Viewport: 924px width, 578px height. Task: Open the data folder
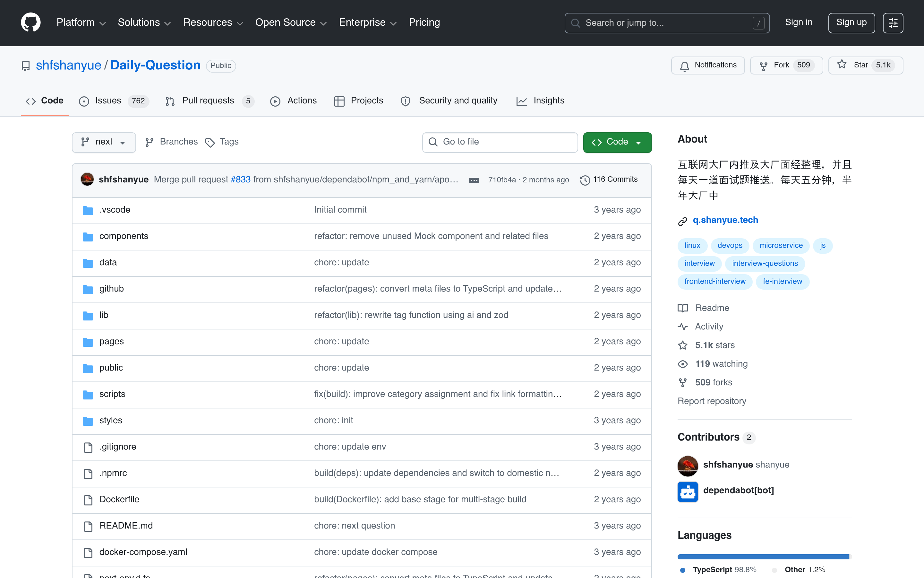(x=108, y=263)
